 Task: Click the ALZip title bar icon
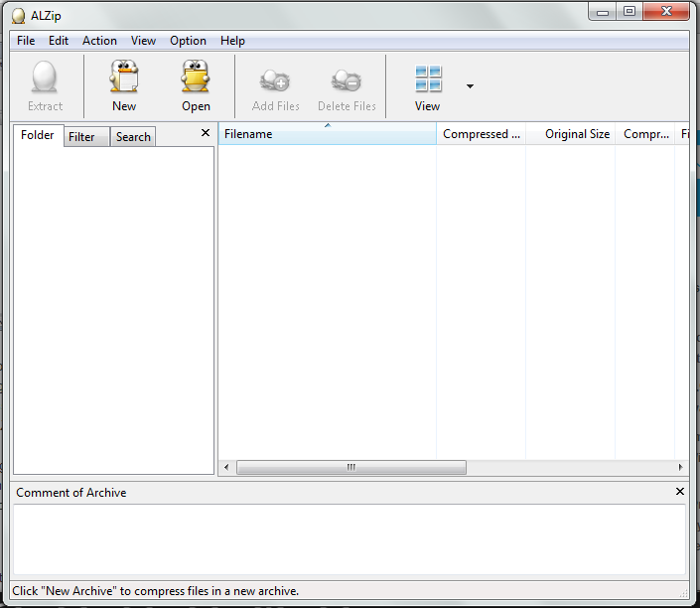point(18,16)
